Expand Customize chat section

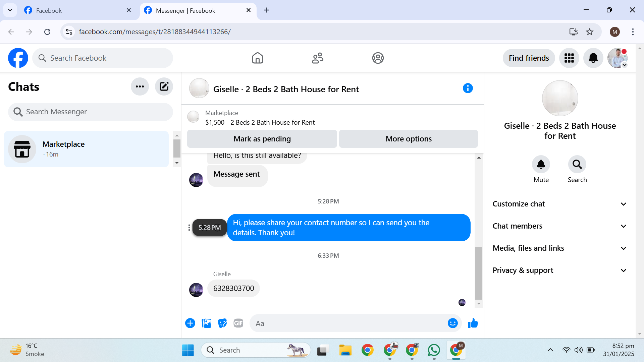click(560, 204)
